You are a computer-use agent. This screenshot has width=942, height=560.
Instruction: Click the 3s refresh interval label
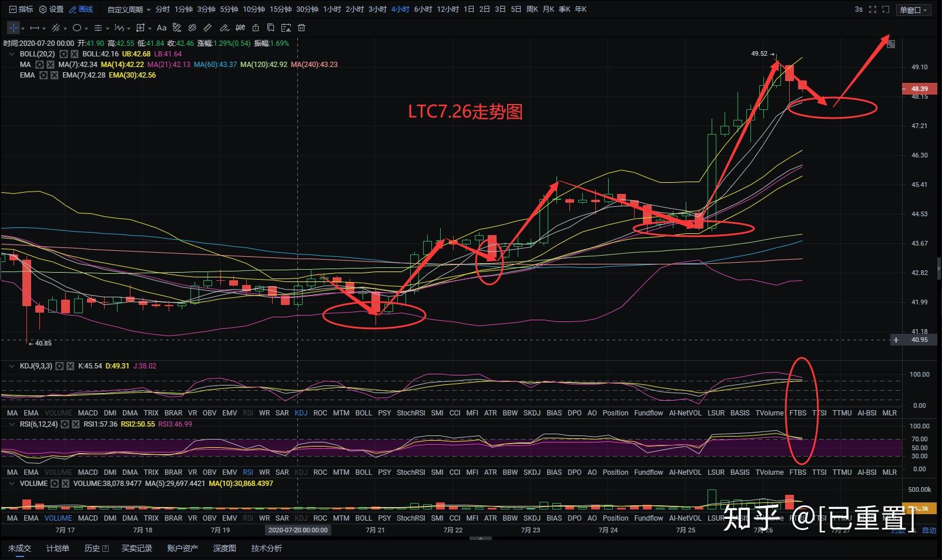coord(859,9)
